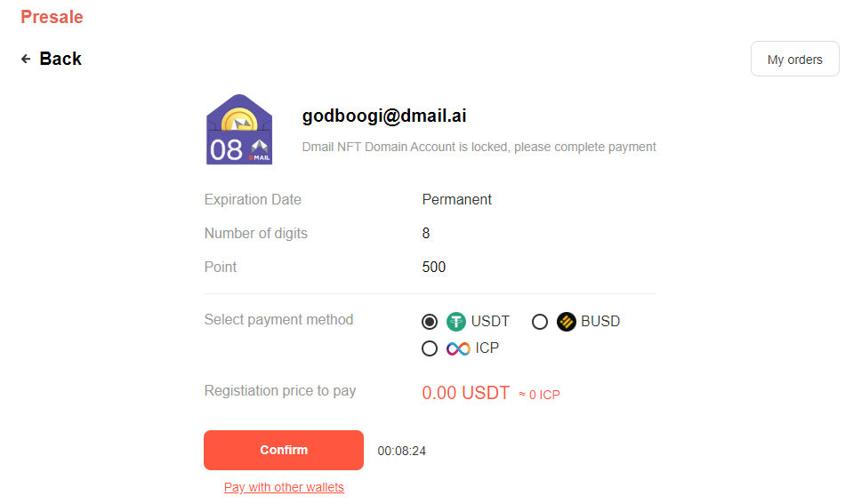Click the Presale heading
Viewport: 845px width, 504px height.
[x=52, y=17]
